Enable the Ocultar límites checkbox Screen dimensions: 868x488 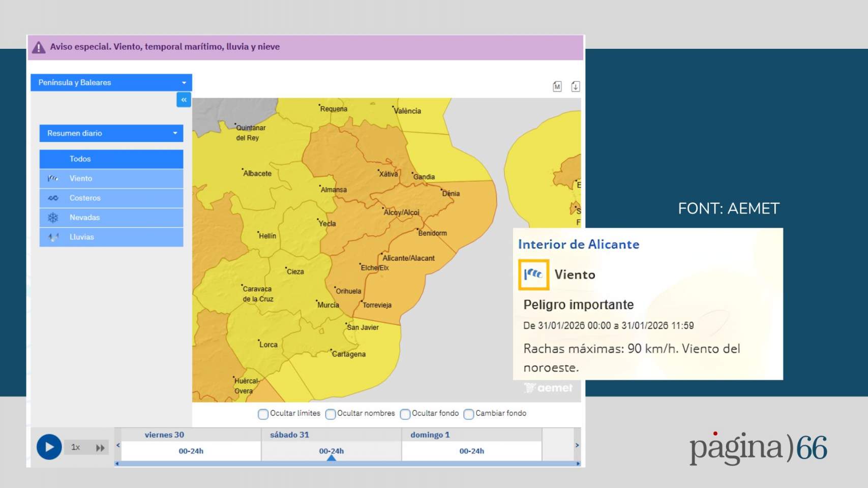pos(263,414)
